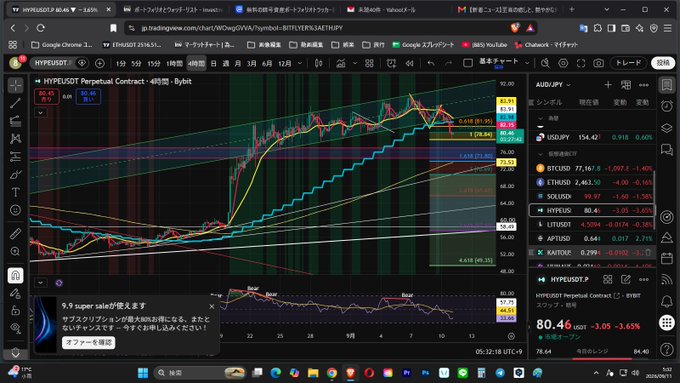The height and width of the screenshot is (383, 680).
Task: Click the オファーを確認 offer button
Action: (x=88, y=343)
